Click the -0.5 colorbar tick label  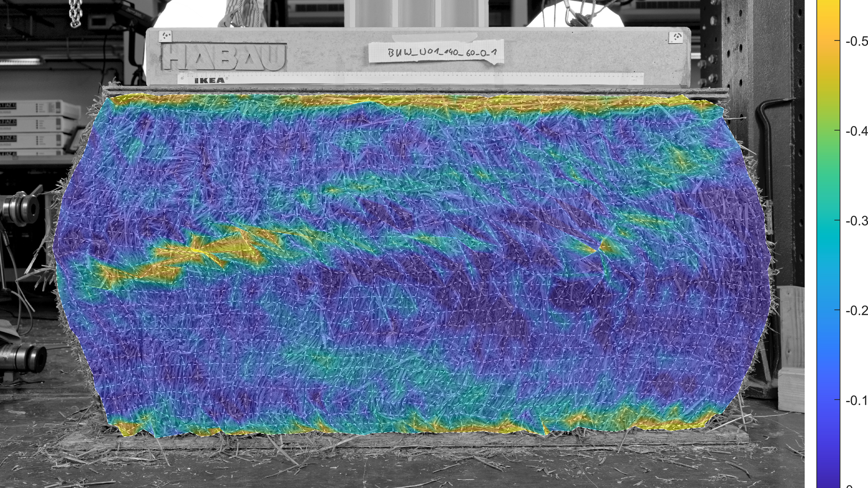856,42
